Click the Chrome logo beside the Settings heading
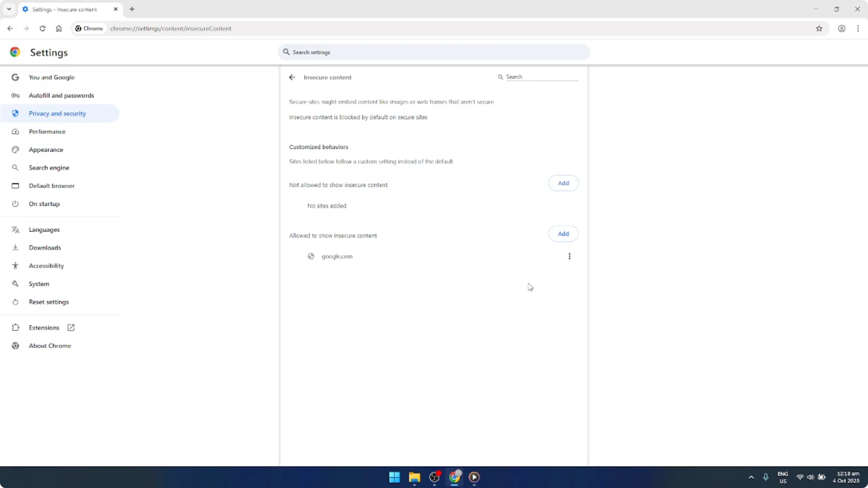 [x=15, y=52]
